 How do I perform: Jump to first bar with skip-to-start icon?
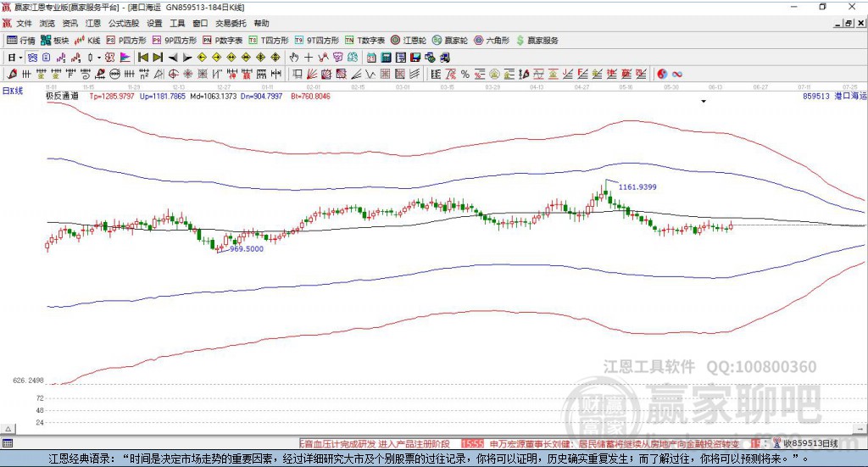[142, 58]
